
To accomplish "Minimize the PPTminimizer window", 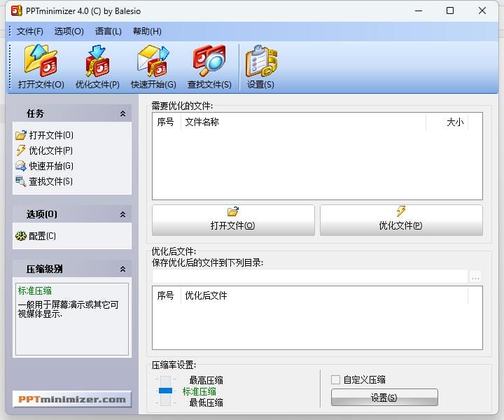I will pyautogui.click(x=419, y=10).
